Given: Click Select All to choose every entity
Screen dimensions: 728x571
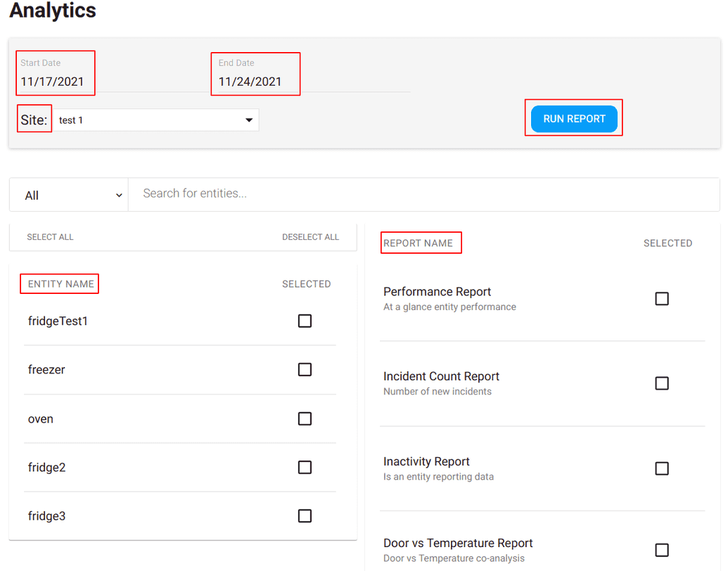Looking at the screenshot, I should (x=50, y=237).
